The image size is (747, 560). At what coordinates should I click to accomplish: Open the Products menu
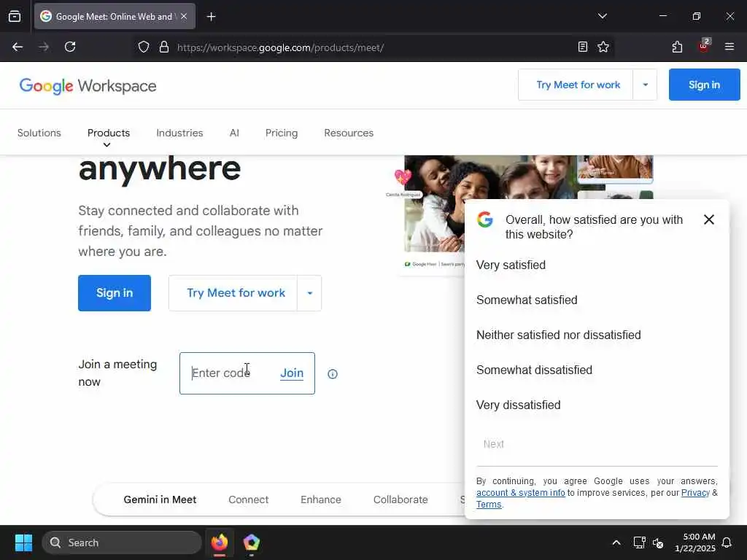coord(109,133)
